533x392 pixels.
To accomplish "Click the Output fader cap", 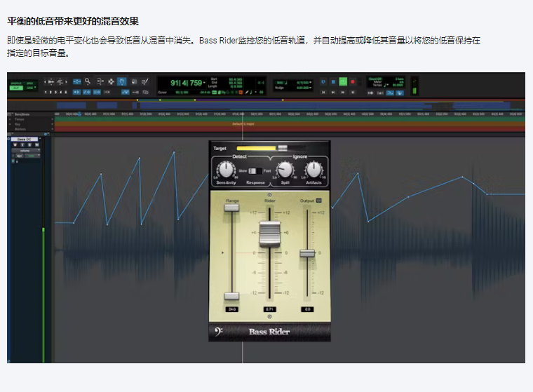I will click(x=307, y=253).
